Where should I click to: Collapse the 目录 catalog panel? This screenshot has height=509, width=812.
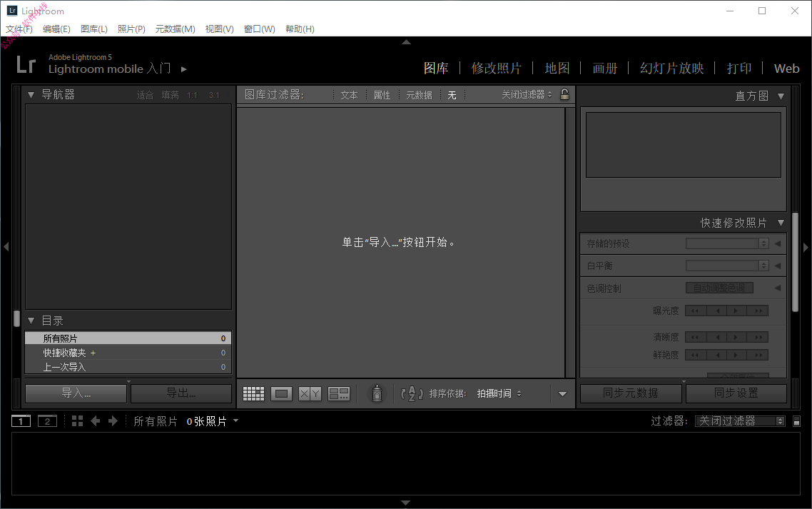(31, 321)
